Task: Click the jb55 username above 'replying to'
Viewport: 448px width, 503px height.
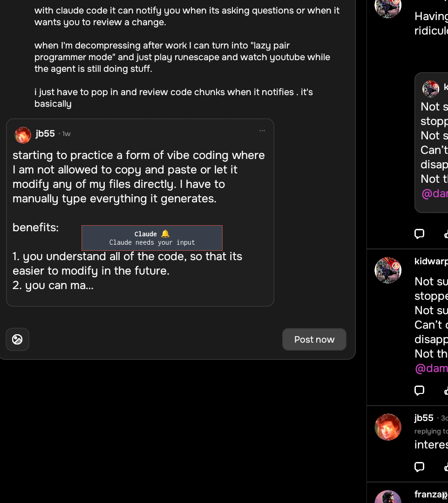Action: coord(424,418)
